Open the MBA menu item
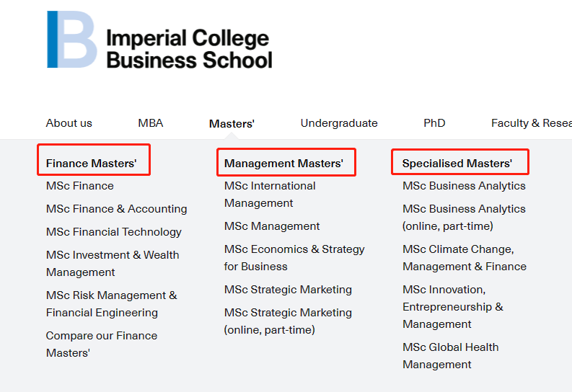572x392 pixels. (151, 123)
